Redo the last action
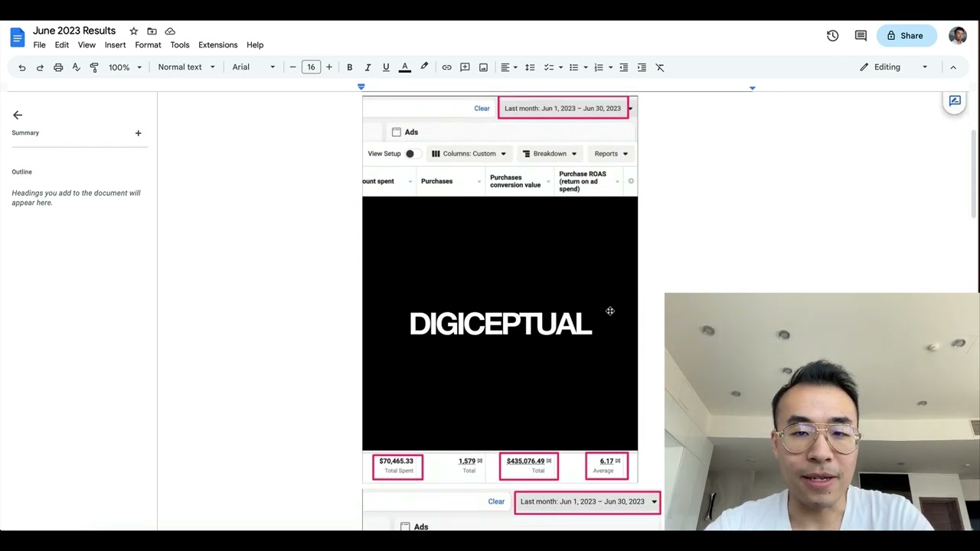The image size is (980, 551). tap(40, 67)
